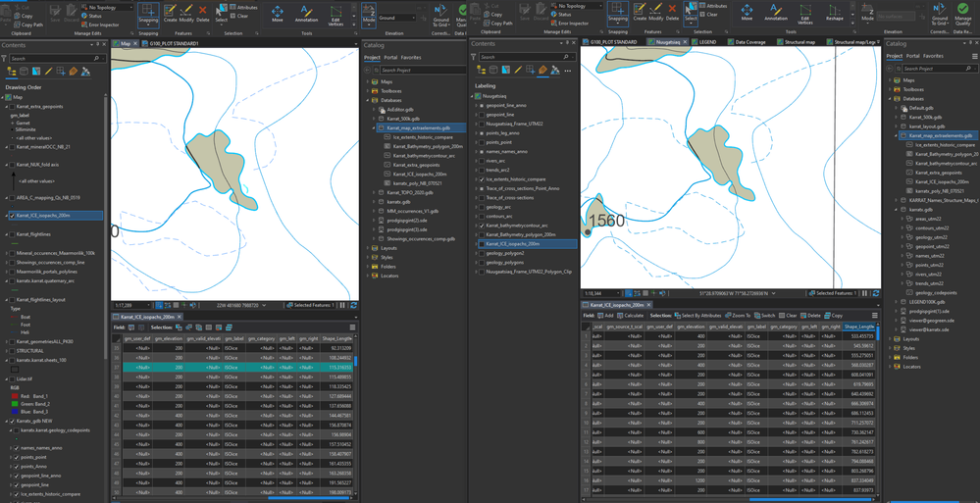980x503 pixels.
Task: Switch to the G100_PLOT STANDARD1 tab
Action: click(172, 43)
